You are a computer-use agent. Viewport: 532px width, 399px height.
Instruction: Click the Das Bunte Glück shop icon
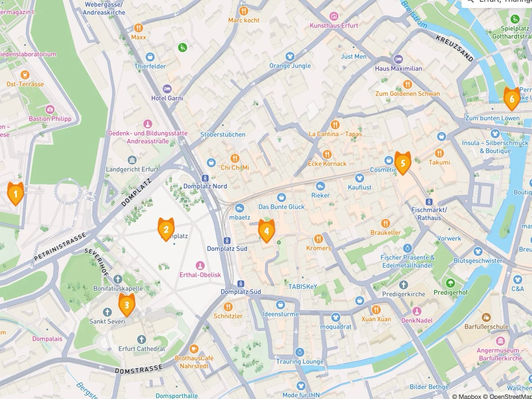click(x=281, y=197)
